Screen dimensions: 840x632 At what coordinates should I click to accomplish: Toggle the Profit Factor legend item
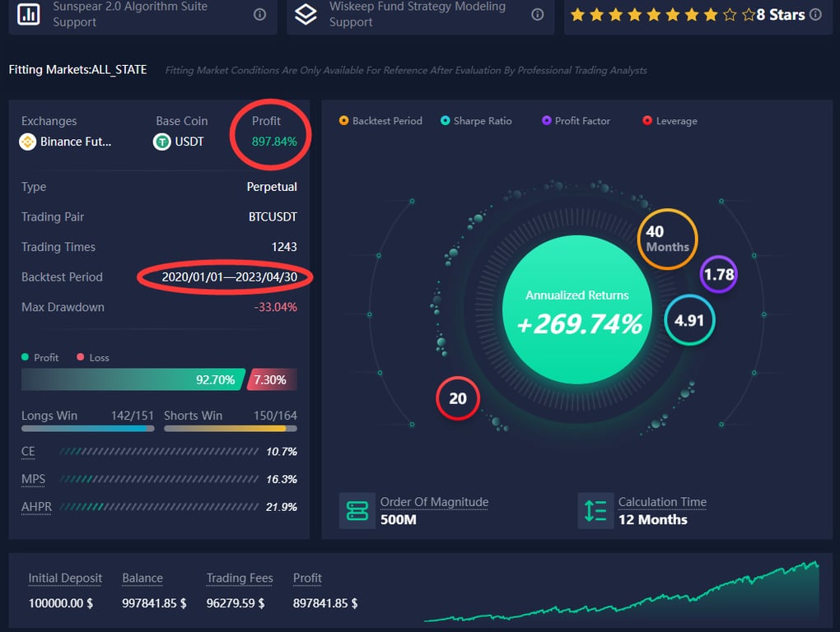tap(576, 121)
